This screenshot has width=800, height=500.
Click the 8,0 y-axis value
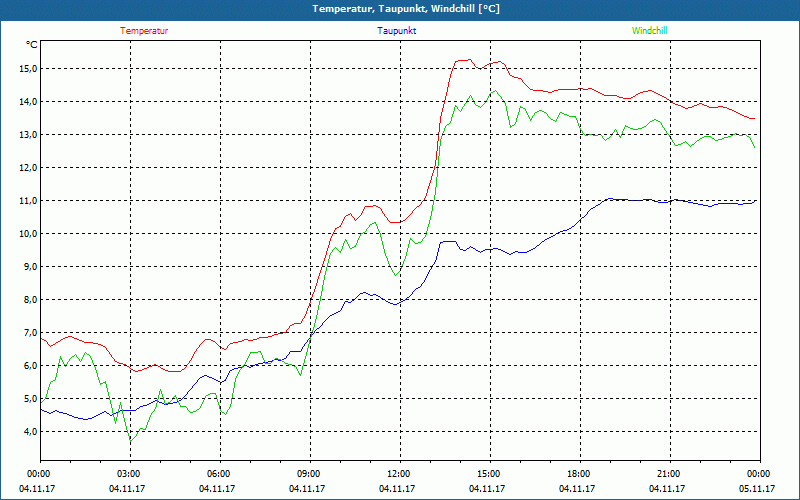31,300
